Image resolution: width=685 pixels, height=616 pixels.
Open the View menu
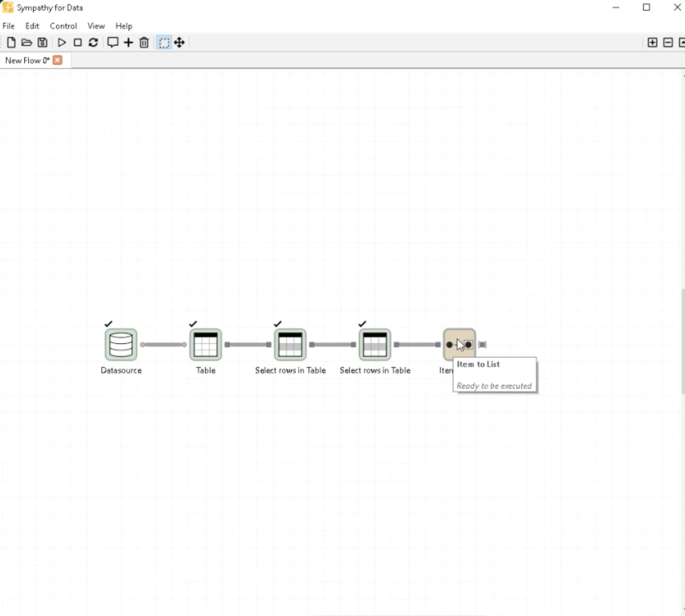pyautogui.click(x=96, y=26)
